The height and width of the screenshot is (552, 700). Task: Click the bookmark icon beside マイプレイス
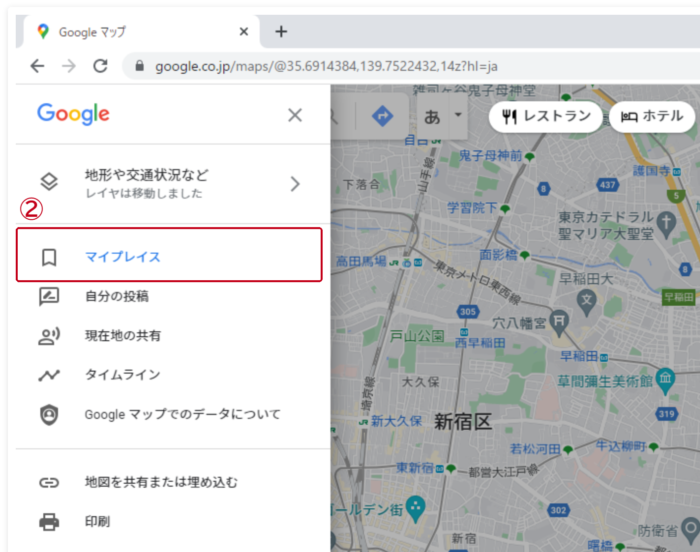pos(49,258)
